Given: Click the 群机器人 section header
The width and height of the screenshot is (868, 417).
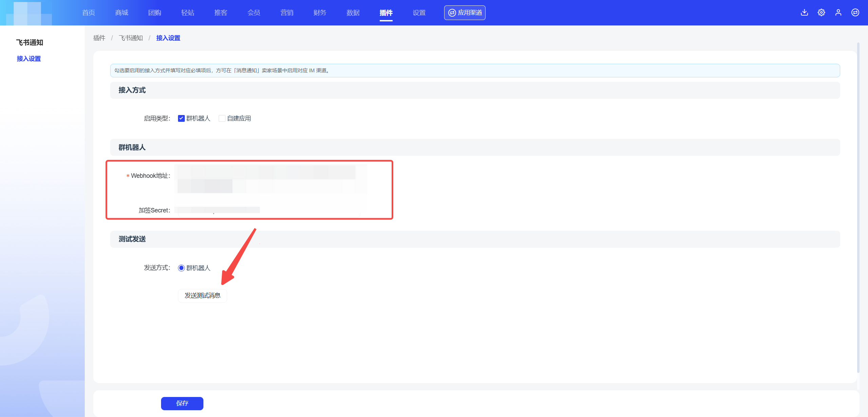Looking at the screenshot, I should [475, 147].
